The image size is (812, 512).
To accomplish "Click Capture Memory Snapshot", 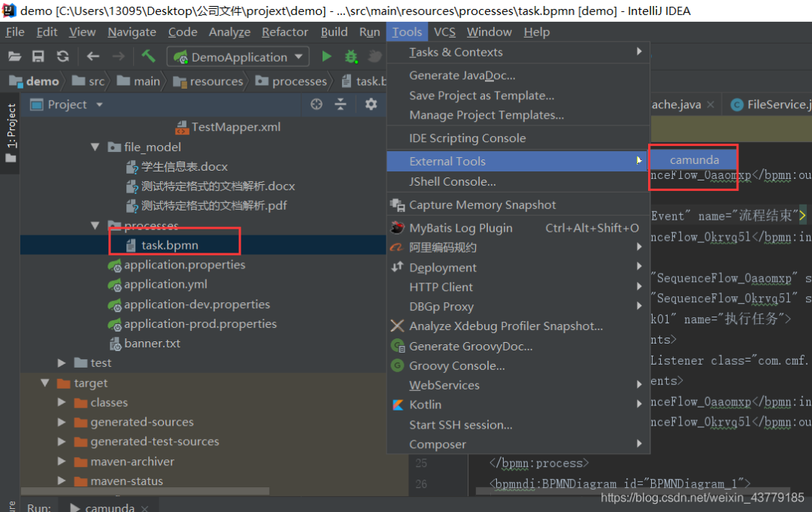I will (518, 205).
